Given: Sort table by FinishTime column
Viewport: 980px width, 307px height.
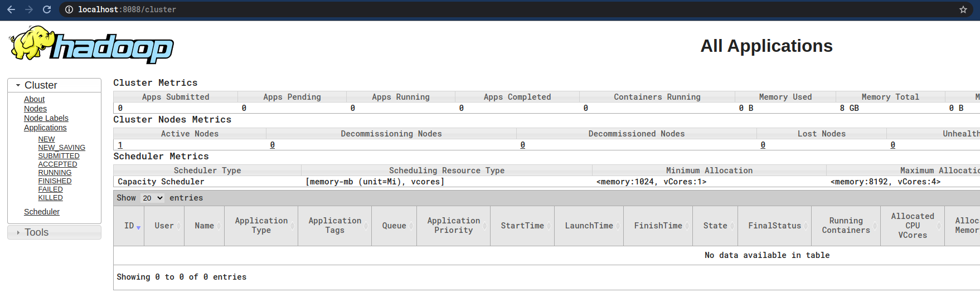Looking at the screenshot, I should (x=658, y=226).
